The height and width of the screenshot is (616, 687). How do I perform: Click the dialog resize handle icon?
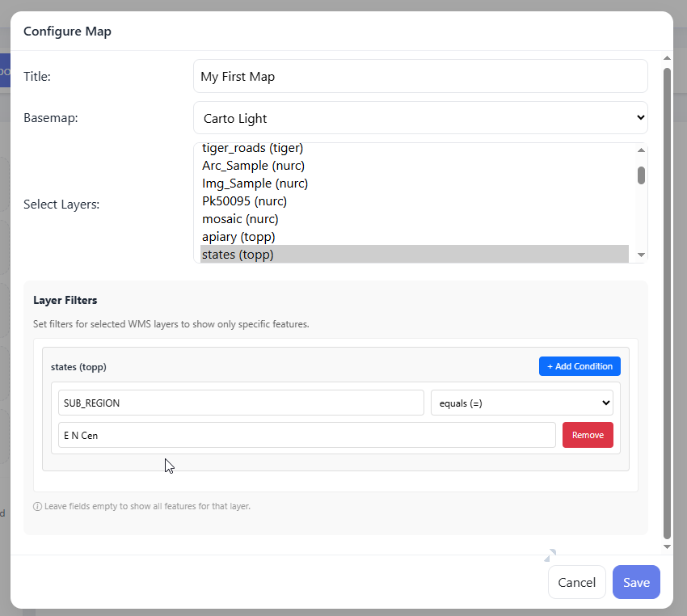[x=550, y=555]
